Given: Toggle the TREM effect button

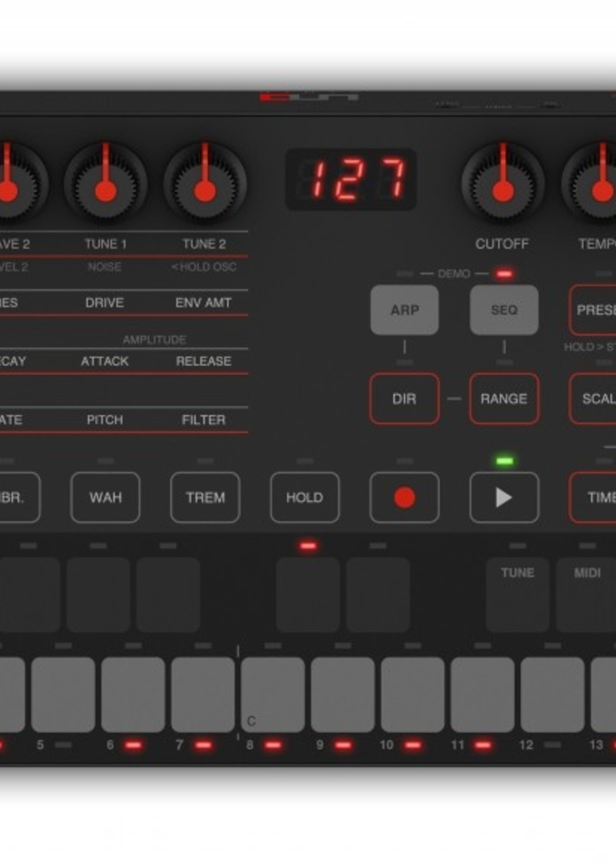Looking at the screenshot, I should 205,497.
